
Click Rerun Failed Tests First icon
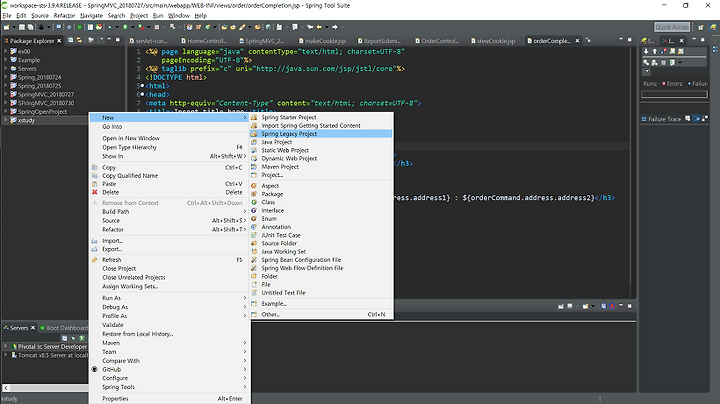tap(655, 62)
